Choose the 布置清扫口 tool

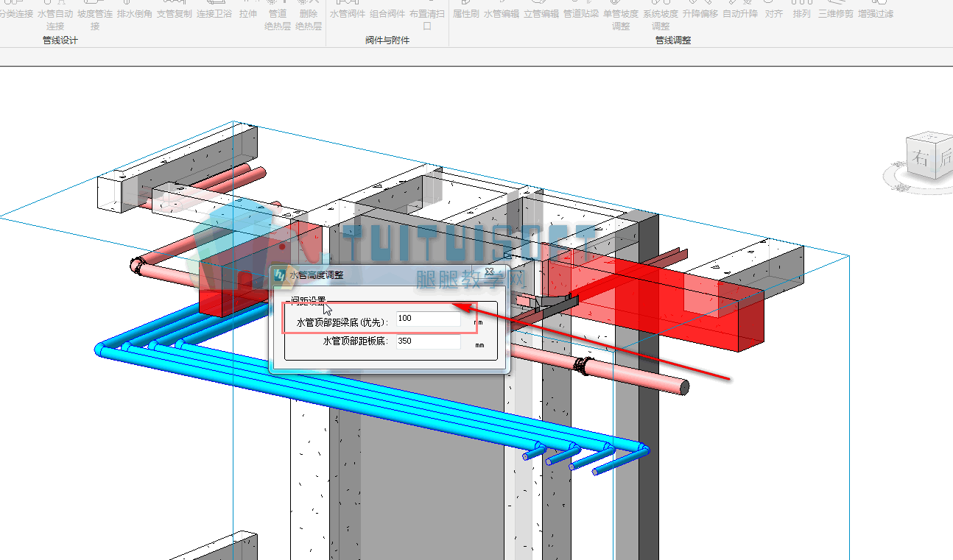427,15
